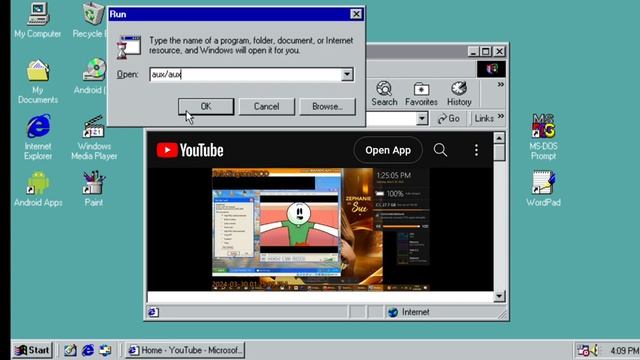640x360 pixels.
Task: Open the Start menu
Action: click(x=33, y=350)
